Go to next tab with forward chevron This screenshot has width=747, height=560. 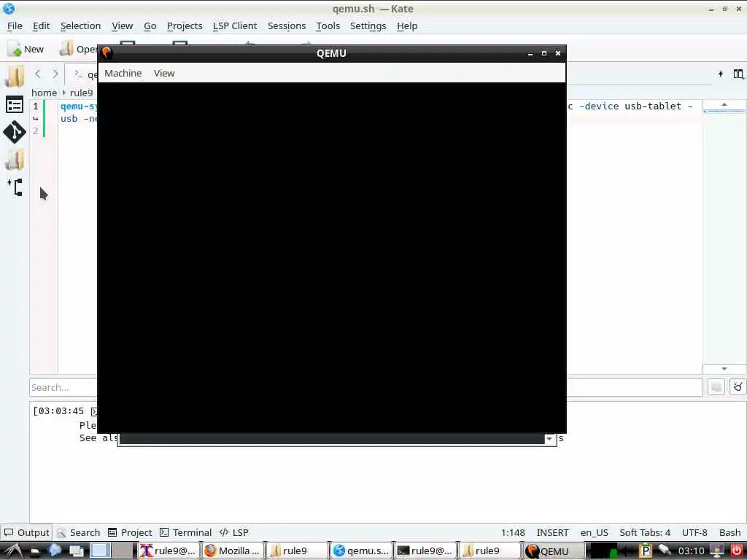55,74
